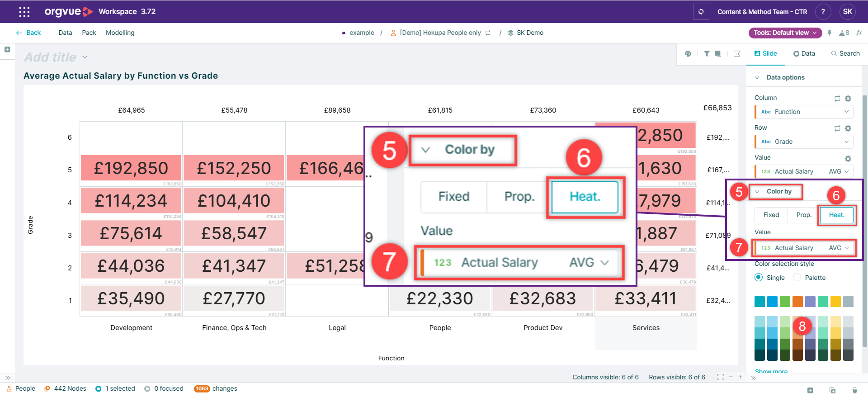Screen dimensions: 868x397
Task: Click the pin icon beside Tools
Action: (830, 33)
